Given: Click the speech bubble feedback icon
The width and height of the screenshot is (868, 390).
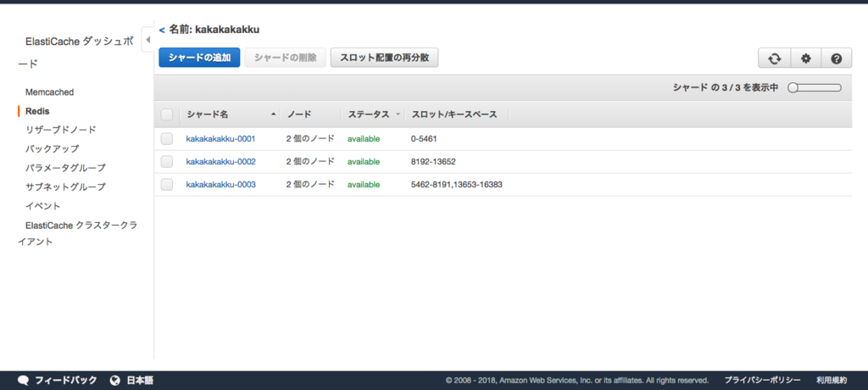Looking at the screenshot, I should coord(23,381).
